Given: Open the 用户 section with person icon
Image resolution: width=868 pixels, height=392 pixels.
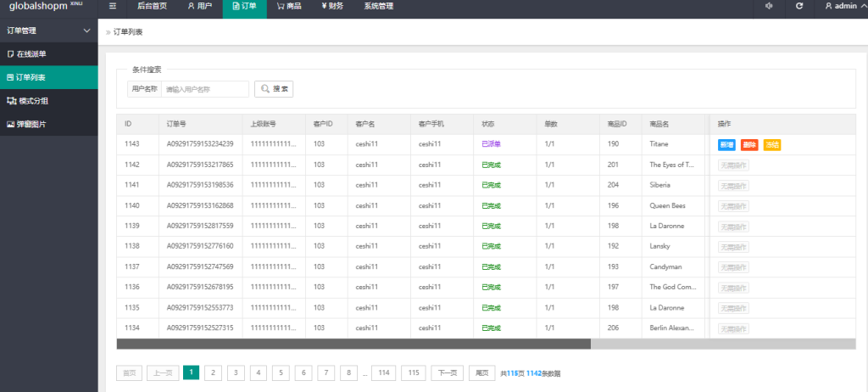Looking at the screenshot, I should tap(200, 6).
